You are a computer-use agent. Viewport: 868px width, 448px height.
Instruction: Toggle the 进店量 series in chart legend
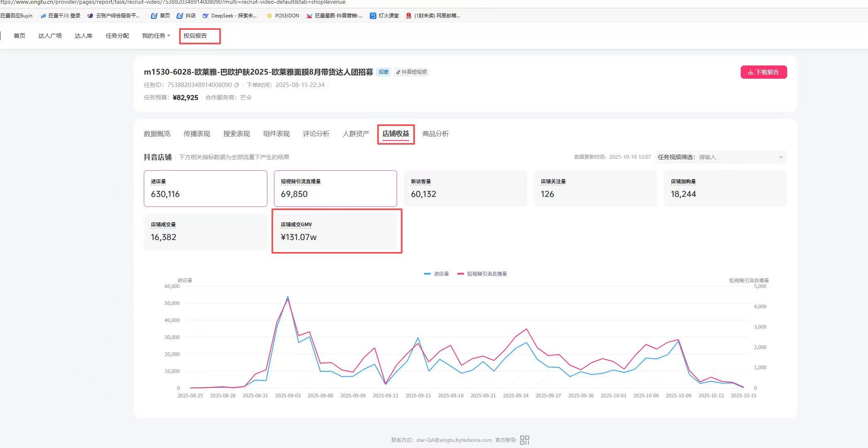(436, 274)
